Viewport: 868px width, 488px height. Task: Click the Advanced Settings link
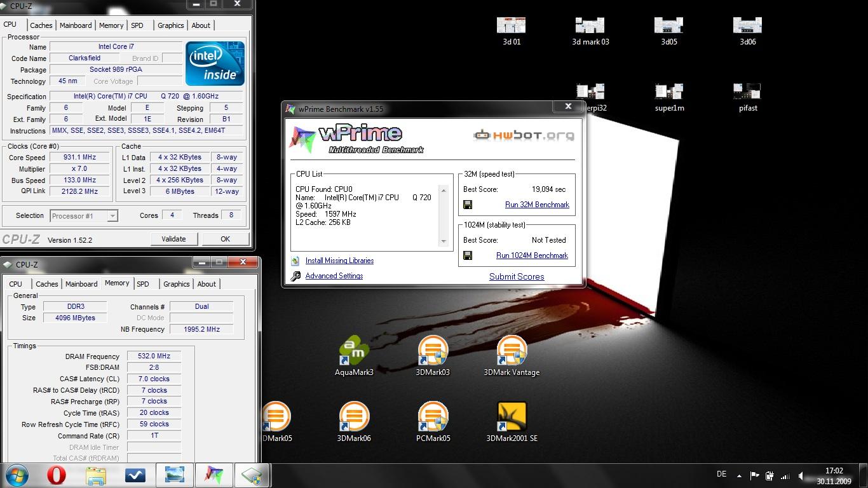point(334,276)
